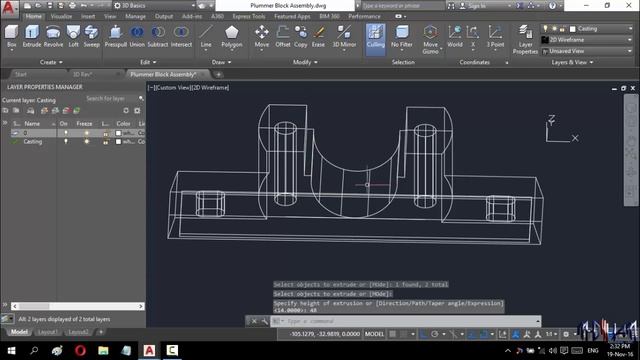
Task: Expand the Draw panel dropdown
Action: tap(221, 62)
